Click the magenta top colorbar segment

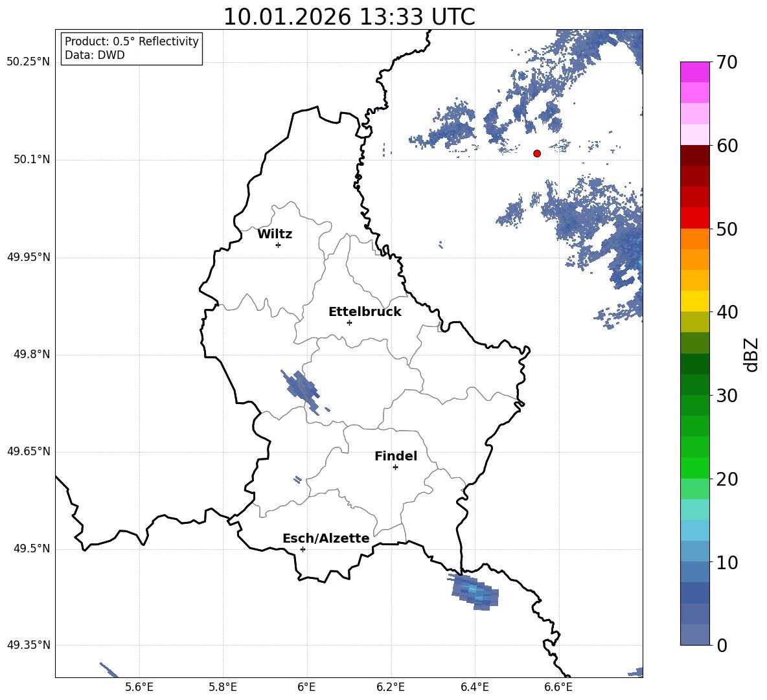pos(694,73)
